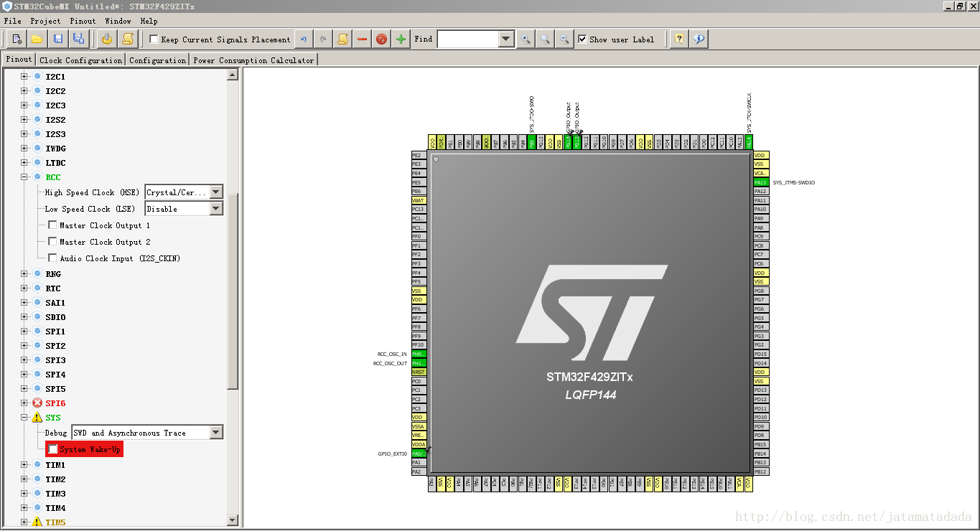Image resolution: width=980 pixels, height=531 pixels.
Task: Click the Help question mark icon
Action: (679, 39)
